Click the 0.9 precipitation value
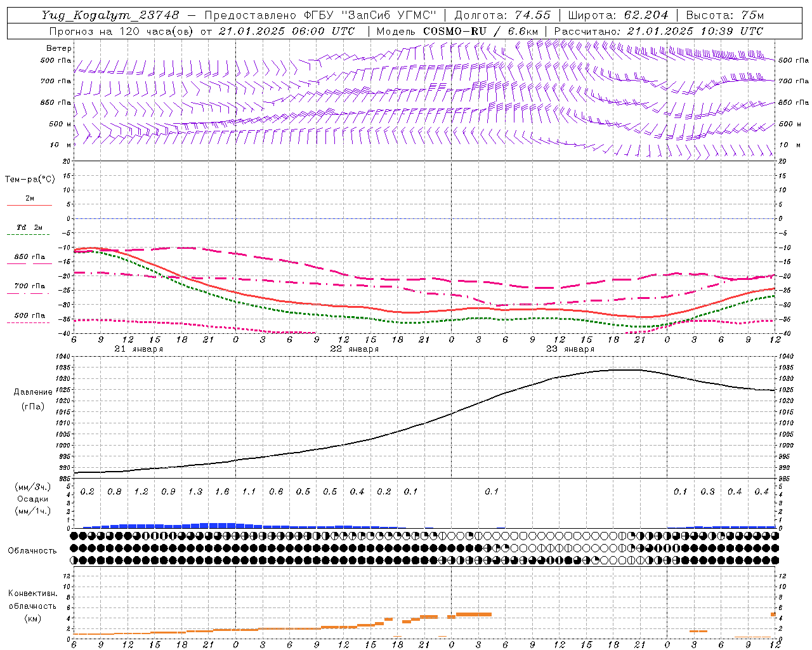 click(x=168, y=491)
